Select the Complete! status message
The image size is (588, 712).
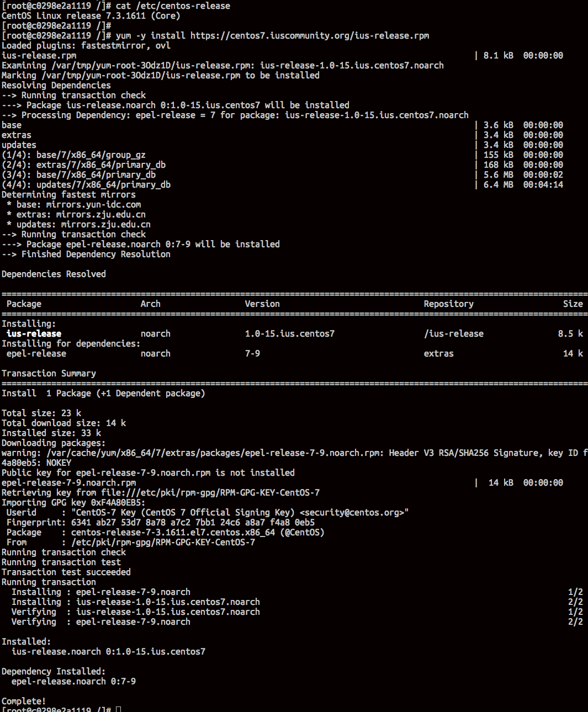(x=23, y=700)
